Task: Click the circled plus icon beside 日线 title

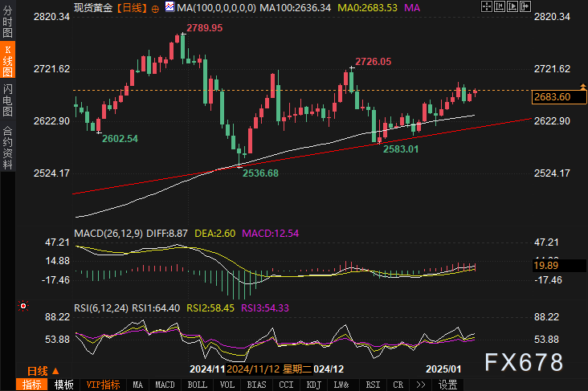Action: (x=156, y=7)
